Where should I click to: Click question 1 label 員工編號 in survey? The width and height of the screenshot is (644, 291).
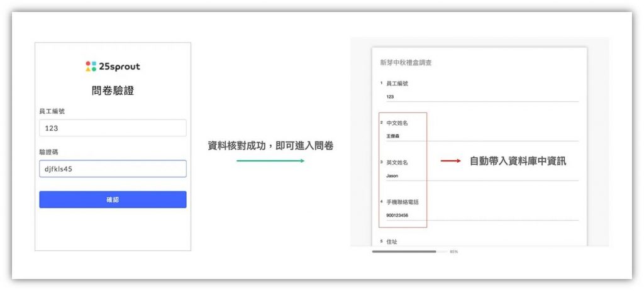click(397, 84)
